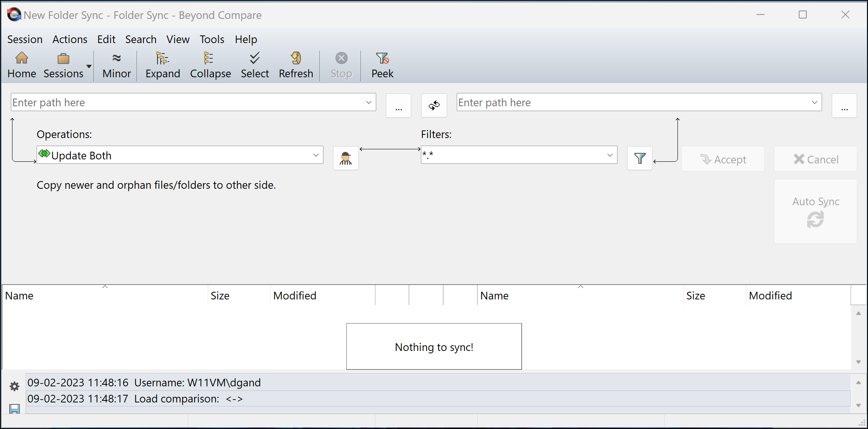Viewport: 868px width, 429px height.
Task: Click the Beyond Compare title bar icon
Action: [14, 15]
